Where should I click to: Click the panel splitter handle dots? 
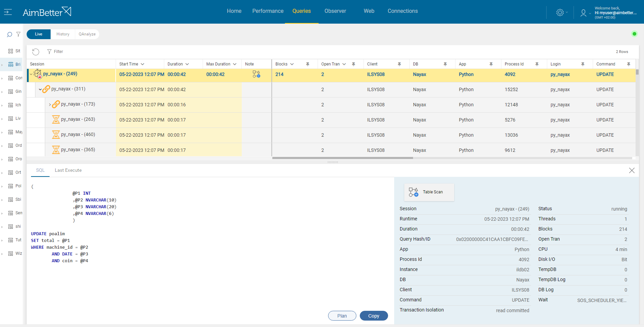click(332, 162)
